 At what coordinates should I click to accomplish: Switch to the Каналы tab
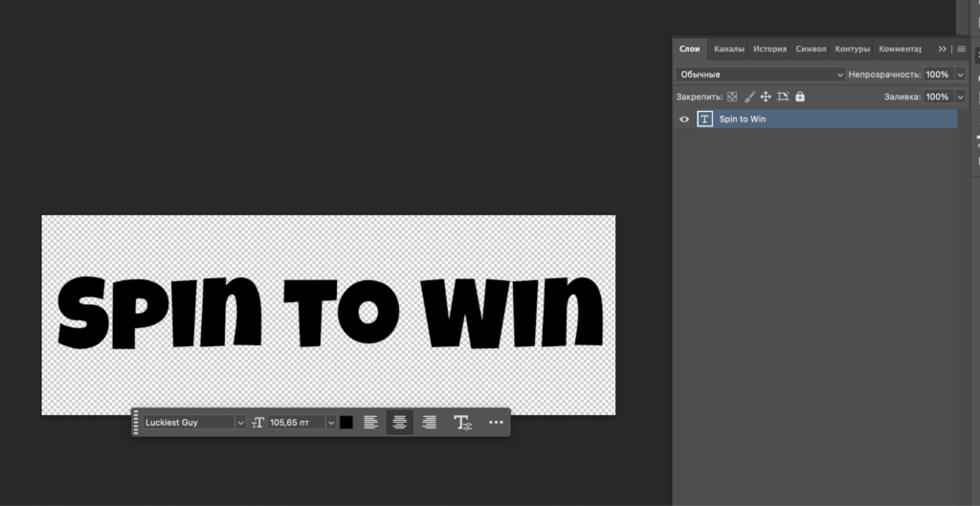729,49
